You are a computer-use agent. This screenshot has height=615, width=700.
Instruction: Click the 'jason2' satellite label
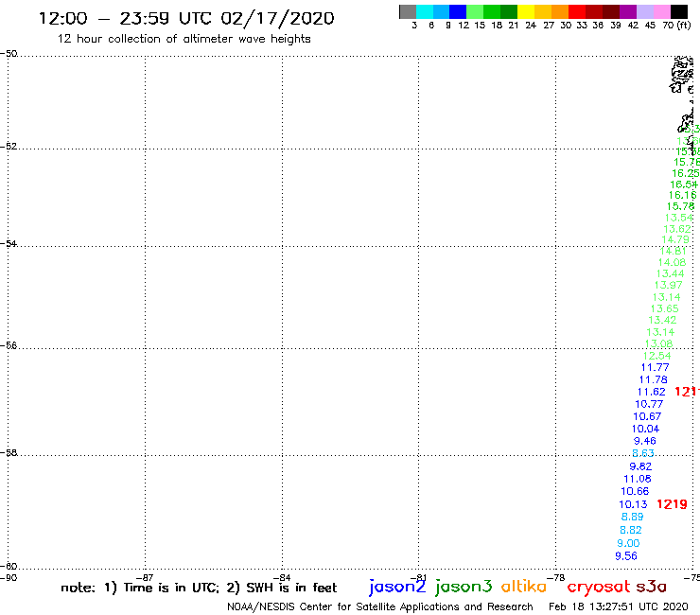click(x=397, y=587)
